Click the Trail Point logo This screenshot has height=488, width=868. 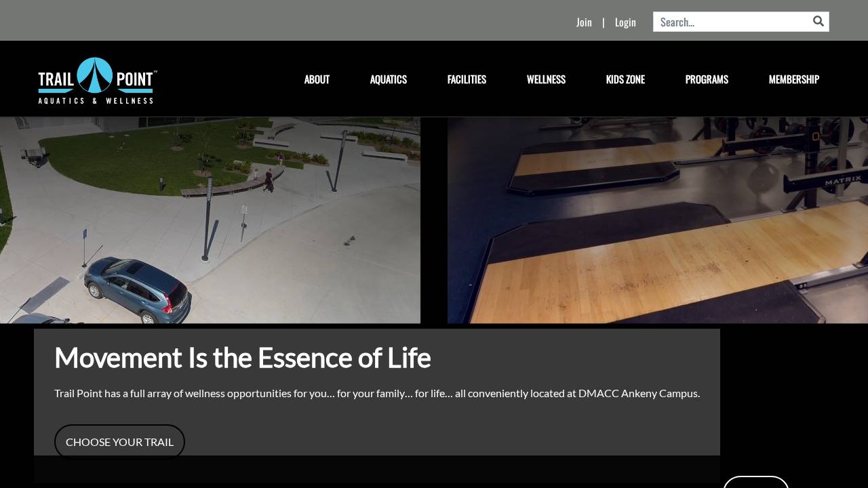(x=96, y=79)
